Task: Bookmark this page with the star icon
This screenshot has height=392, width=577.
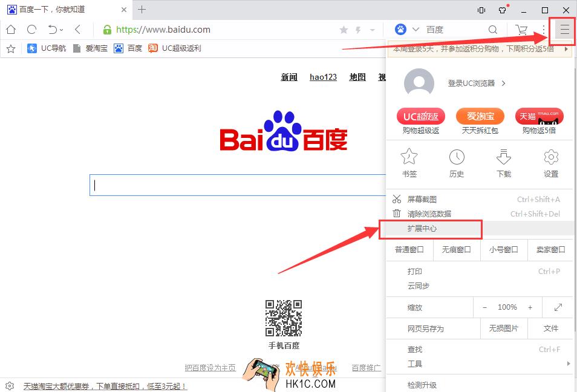Action: (x=344, y=30)
